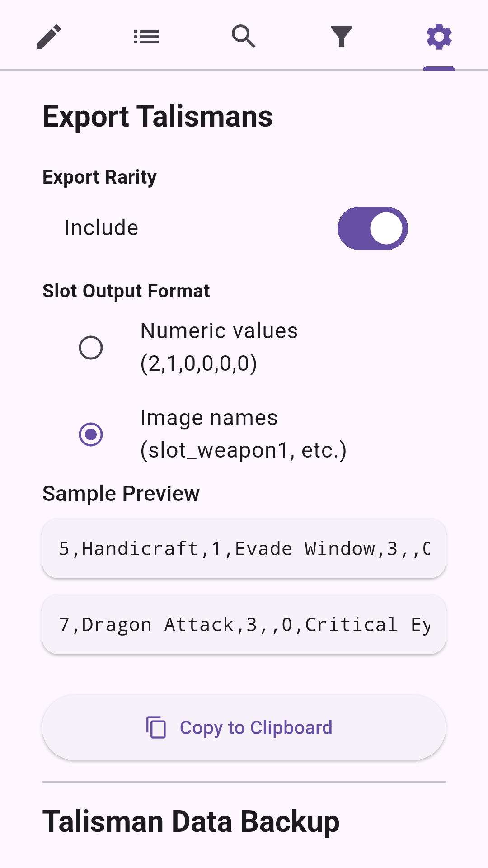Click the Handicraft sample preview field
The width and height of the screenshot is (488, 868).
tap(244, 548)
